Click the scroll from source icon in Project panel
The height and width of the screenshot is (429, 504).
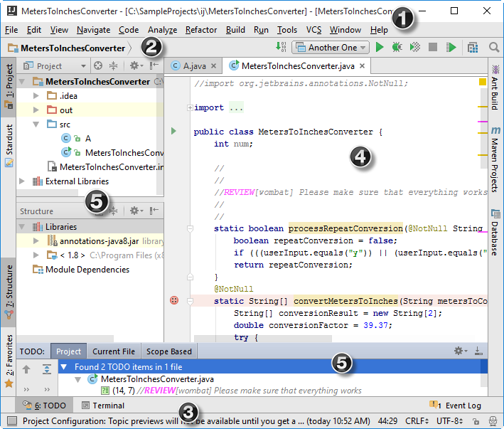[98, 65]
